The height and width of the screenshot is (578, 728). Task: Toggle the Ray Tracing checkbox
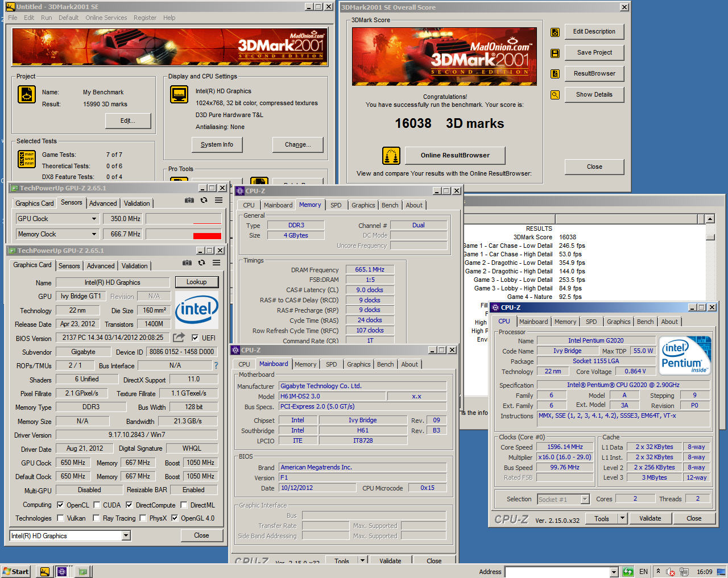click(x=97, y=518)
